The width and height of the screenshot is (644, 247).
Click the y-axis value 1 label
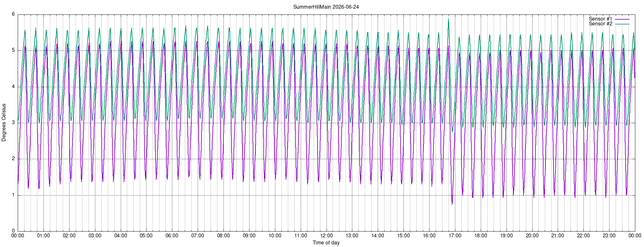(13, 195)
